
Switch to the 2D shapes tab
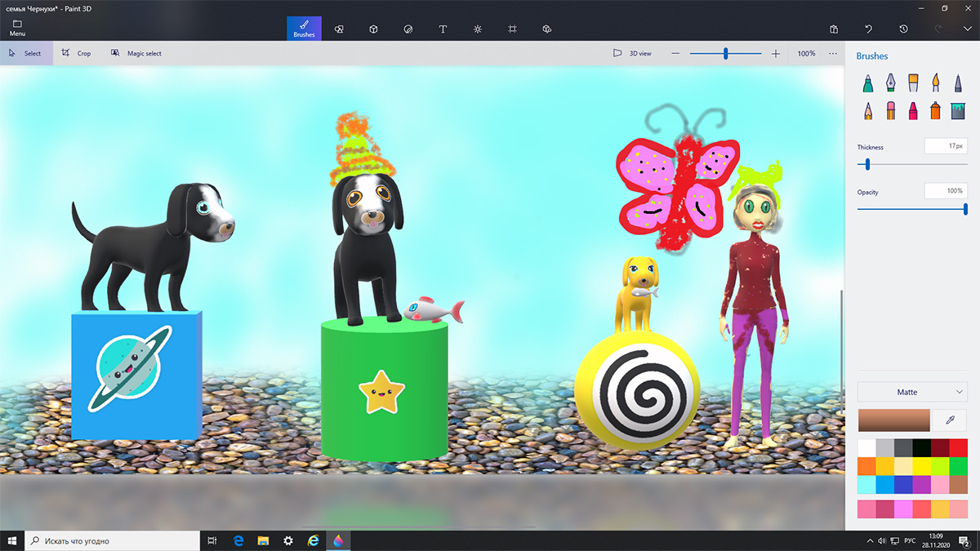click(339, 29)
